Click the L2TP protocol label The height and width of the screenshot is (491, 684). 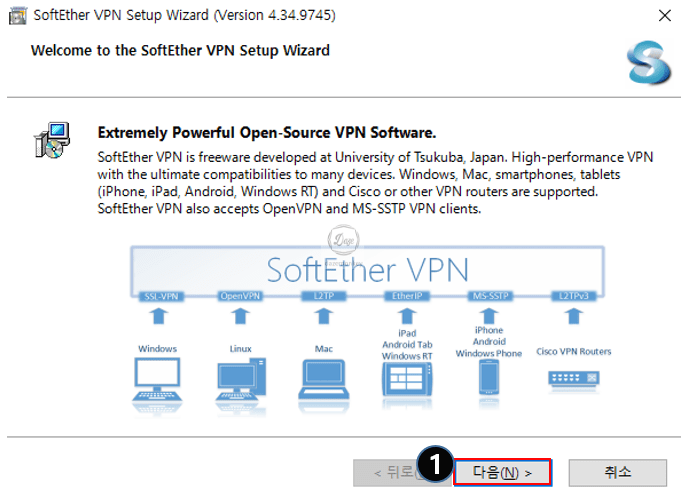tap(324, 296)
